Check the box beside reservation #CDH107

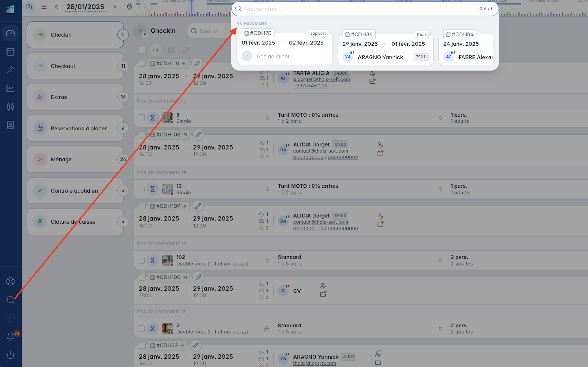(142, 206)
